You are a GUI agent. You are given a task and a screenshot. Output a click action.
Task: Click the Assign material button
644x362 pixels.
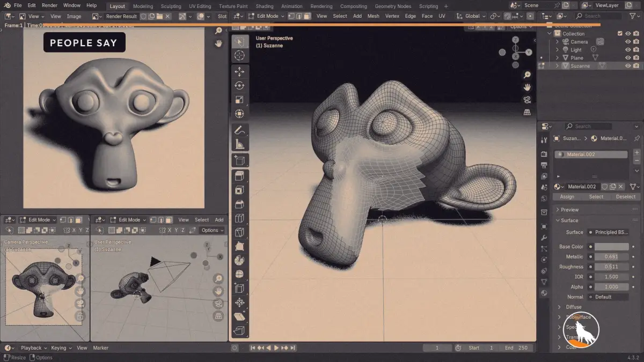567,197
